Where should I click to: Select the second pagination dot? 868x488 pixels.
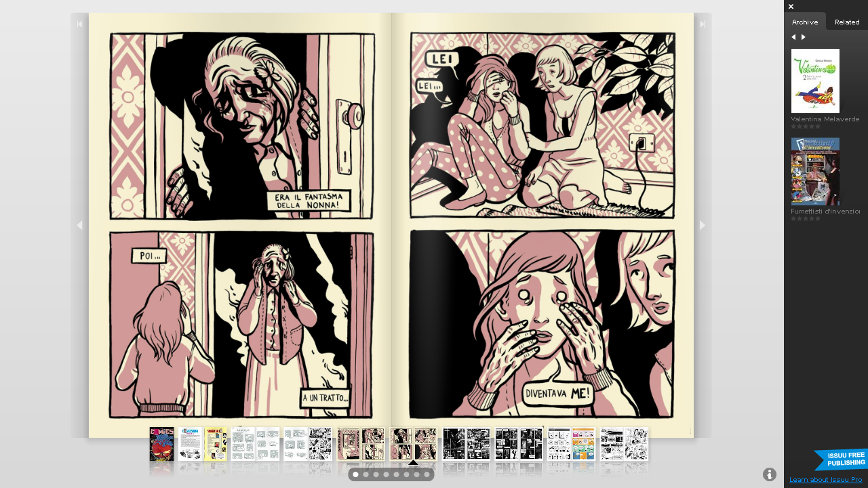coord(366,474)
